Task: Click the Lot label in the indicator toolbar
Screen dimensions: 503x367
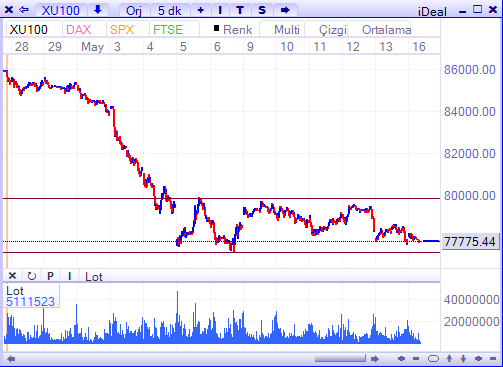Action: coord(94,277)
